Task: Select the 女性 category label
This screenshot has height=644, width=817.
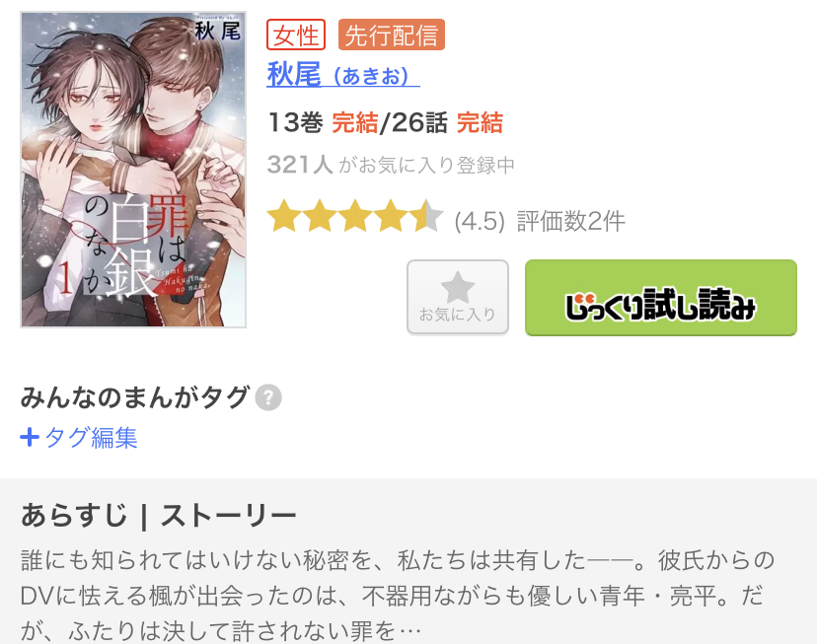Action: 296,35
